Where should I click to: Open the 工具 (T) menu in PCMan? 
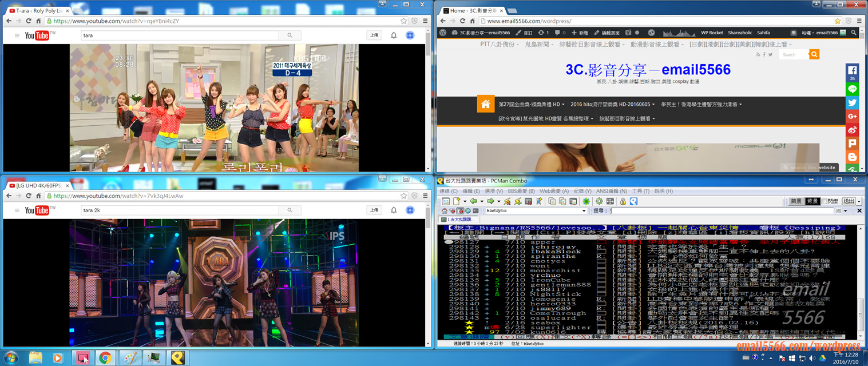pyautogui.click(x=640, y=191)
